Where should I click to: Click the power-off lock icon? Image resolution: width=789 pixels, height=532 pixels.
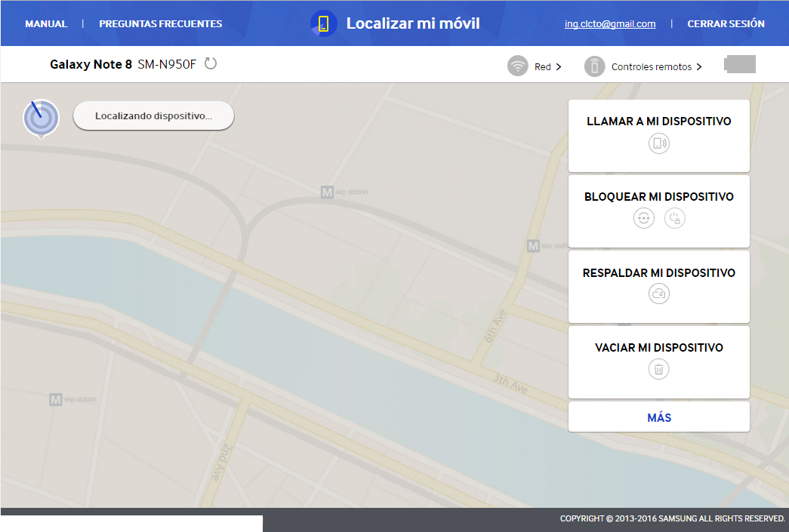pos(675,218)
